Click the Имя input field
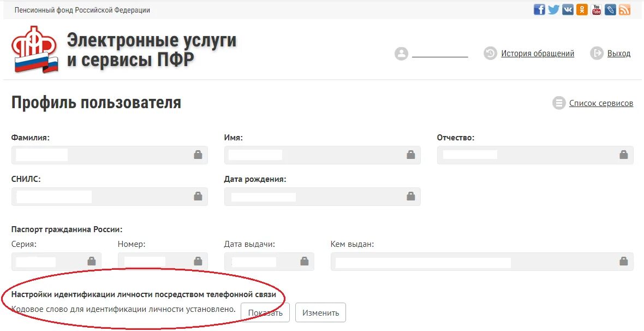This screenshot has height=331, width=644. coord(323,155)
